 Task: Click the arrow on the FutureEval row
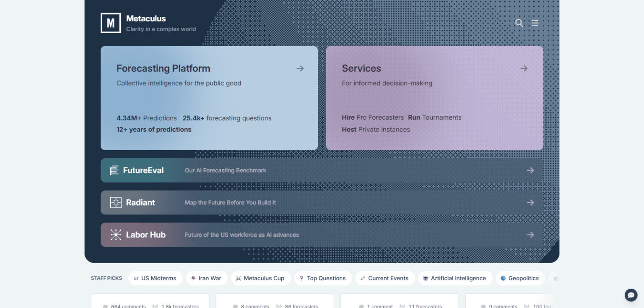530,170
